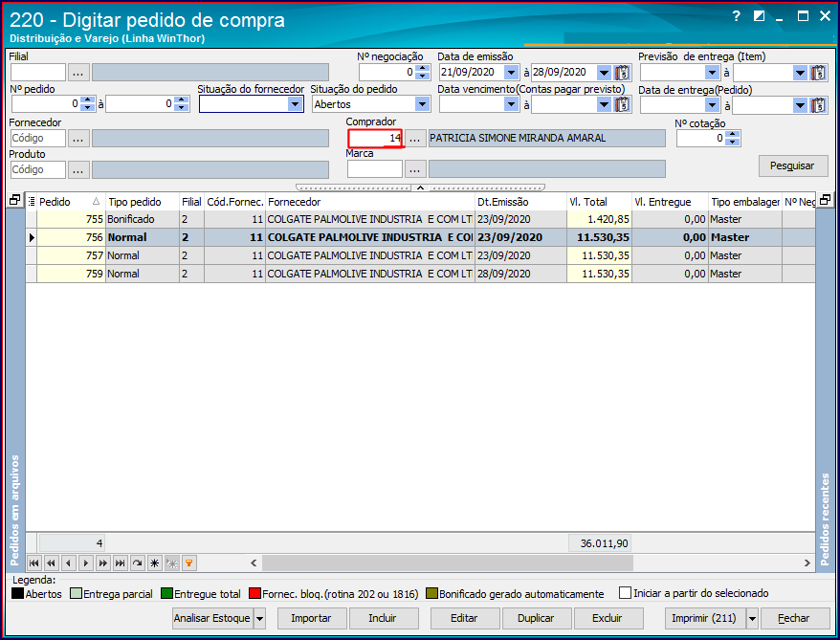The height and width of the screenshot is (640, 840).
Task: Open Comprador lookup ellipsis button
Action: click(414, 138)
